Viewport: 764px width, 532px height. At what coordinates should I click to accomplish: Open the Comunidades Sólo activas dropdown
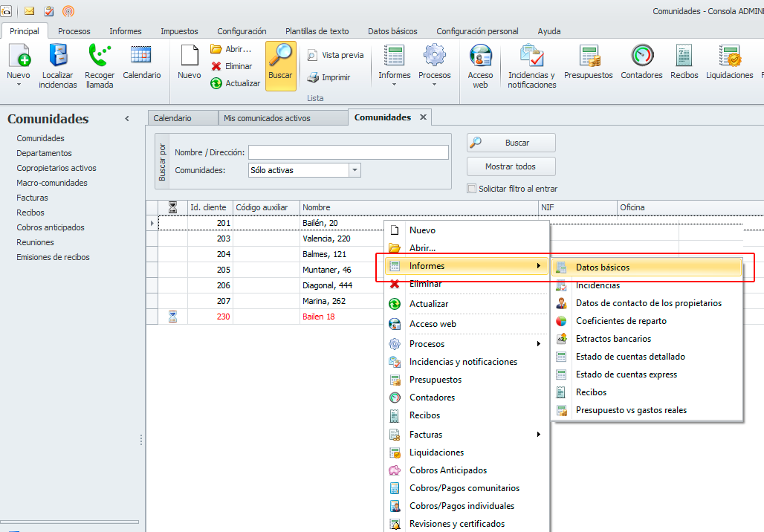click(x=355, y=170)
